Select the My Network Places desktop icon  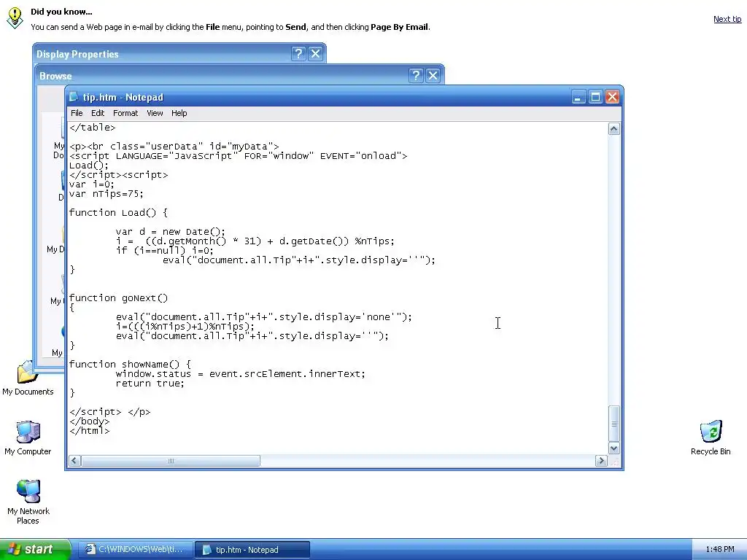(28, 502)
